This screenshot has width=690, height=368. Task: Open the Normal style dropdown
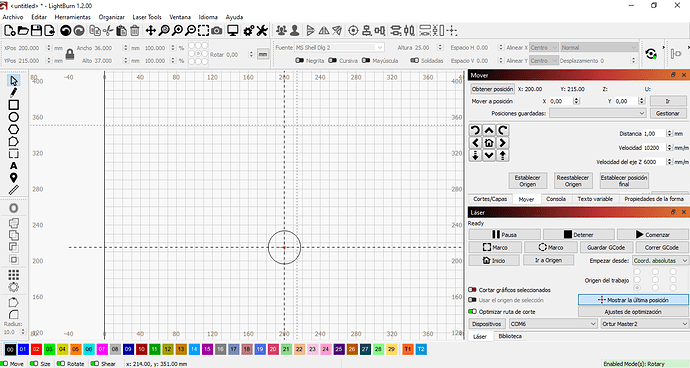point(598,47)
